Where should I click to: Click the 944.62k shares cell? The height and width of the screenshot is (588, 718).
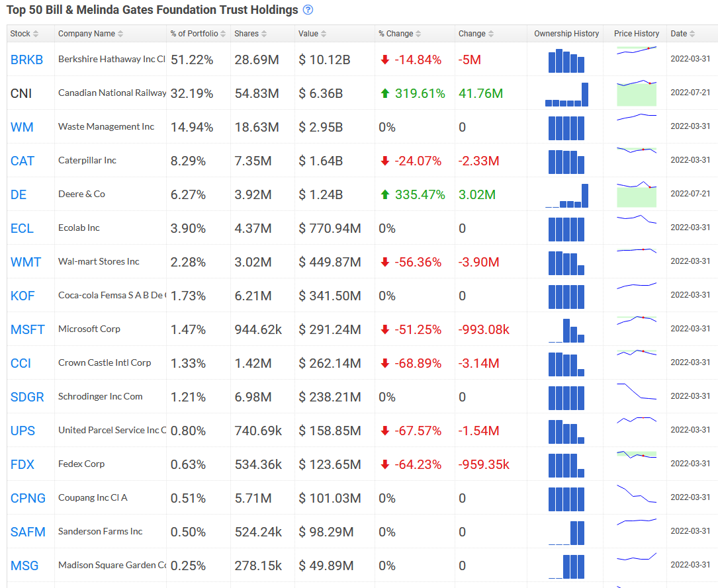(258, 329)
